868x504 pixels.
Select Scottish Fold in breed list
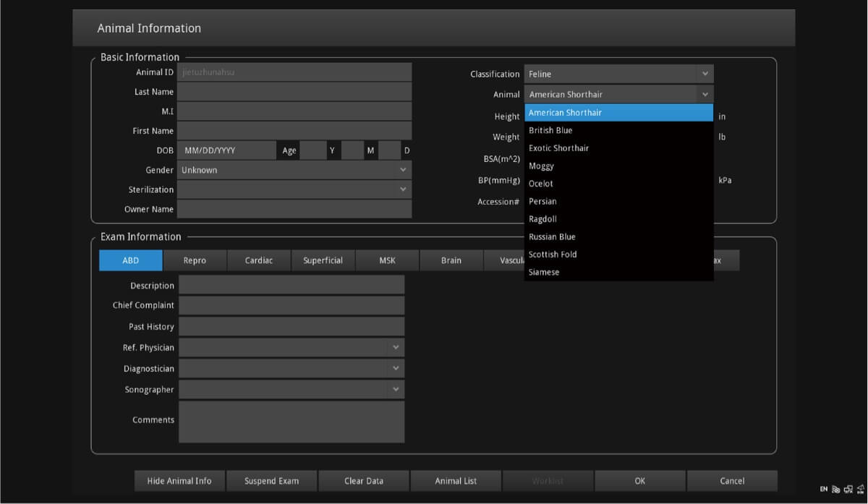553,255
